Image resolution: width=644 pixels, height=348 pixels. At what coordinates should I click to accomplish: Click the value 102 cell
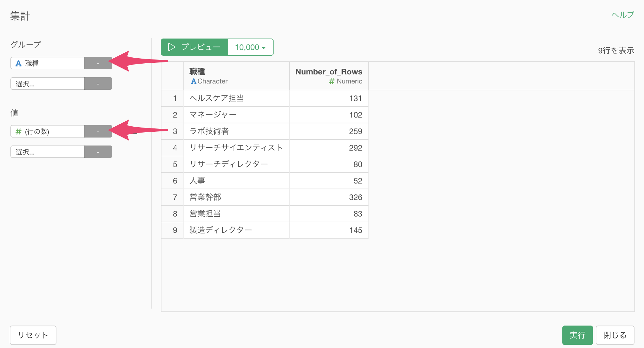pos(329,115)
